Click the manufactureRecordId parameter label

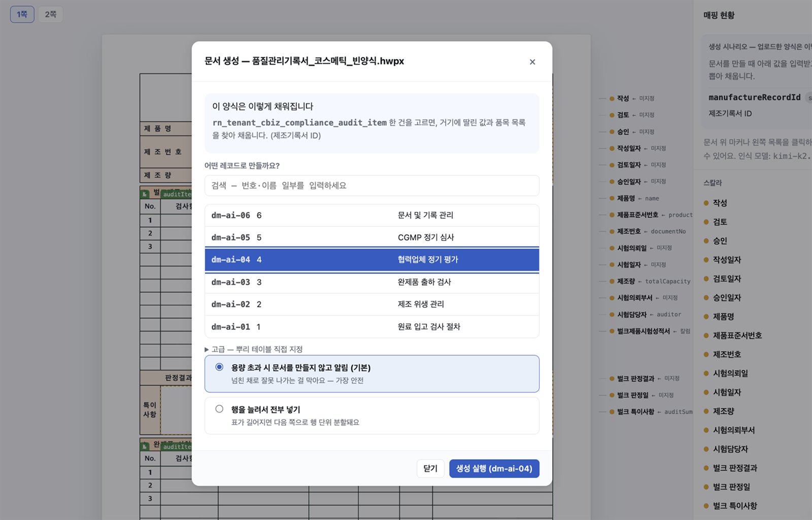pos(755,97)
